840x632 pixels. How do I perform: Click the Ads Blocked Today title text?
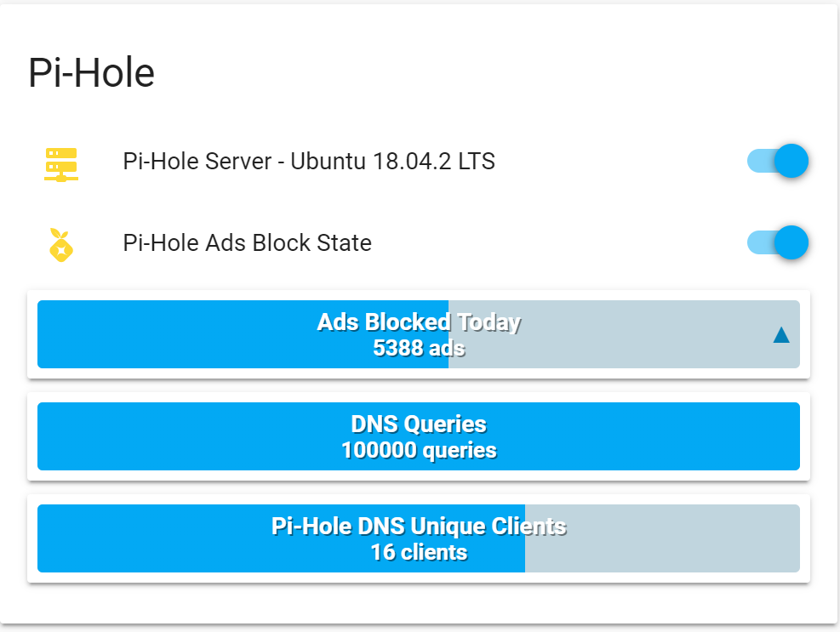[x=419, y=322]
